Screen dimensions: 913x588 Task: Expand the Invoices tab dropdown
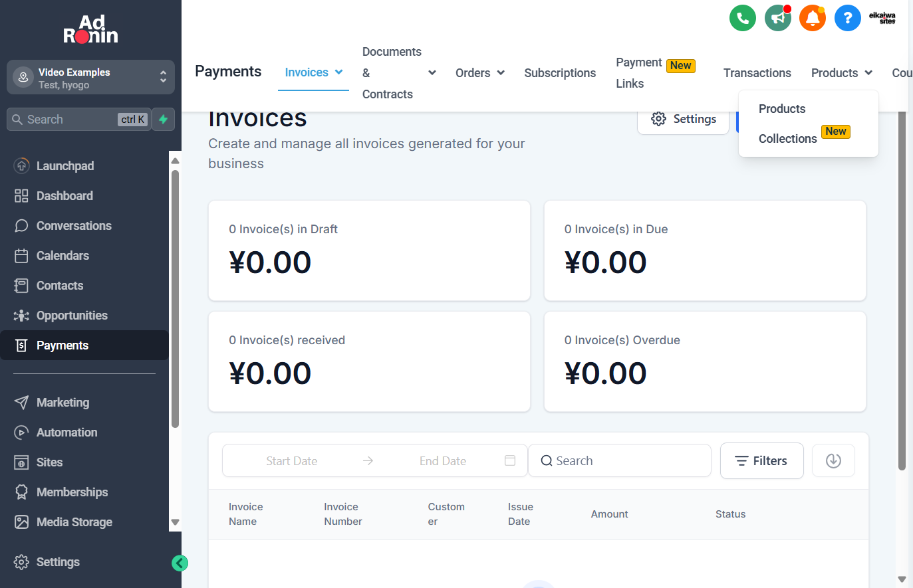pos(339,72)
